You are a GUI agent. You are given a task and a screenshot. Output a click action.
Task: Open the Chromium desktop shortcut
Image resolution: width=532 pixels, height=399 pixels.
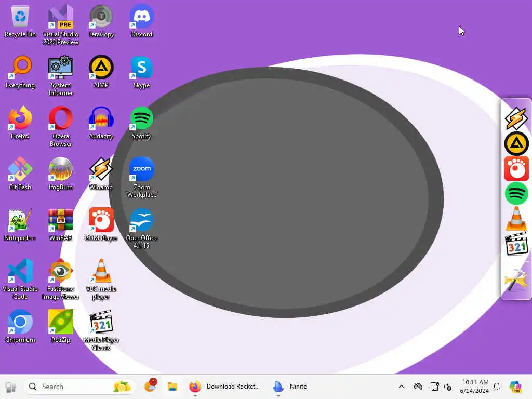20,326
